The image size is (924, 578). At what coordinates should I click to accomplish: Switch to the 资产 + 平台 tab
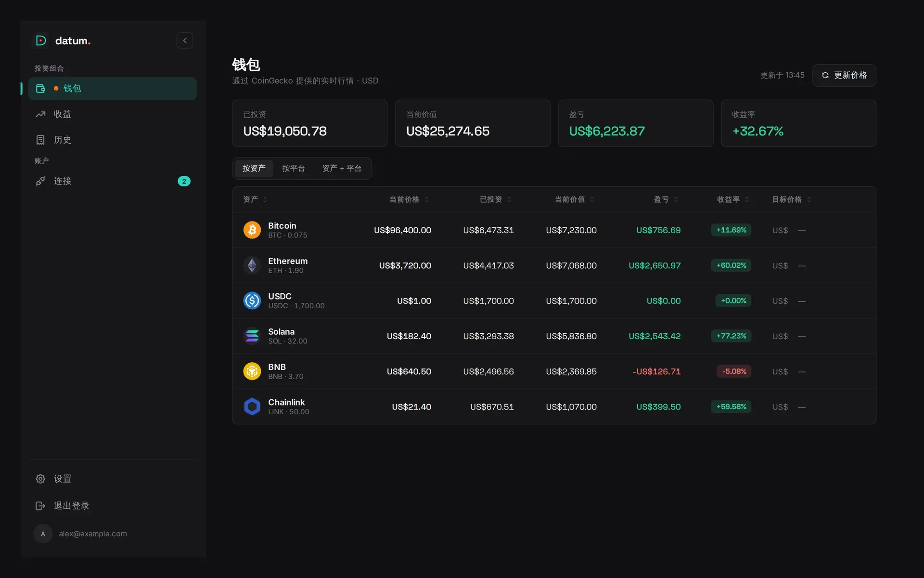(342, 168)
